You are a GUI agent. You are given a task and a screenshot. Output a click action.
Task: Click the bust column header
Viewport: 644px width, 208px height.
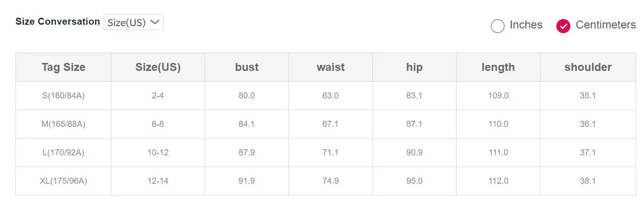coord(247,67)
